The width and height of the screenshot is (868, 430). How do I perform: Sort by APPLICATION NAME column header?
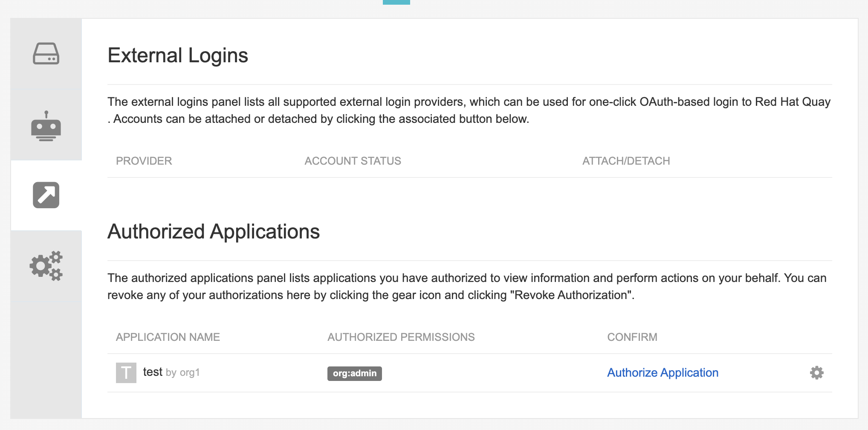[168, 337]
